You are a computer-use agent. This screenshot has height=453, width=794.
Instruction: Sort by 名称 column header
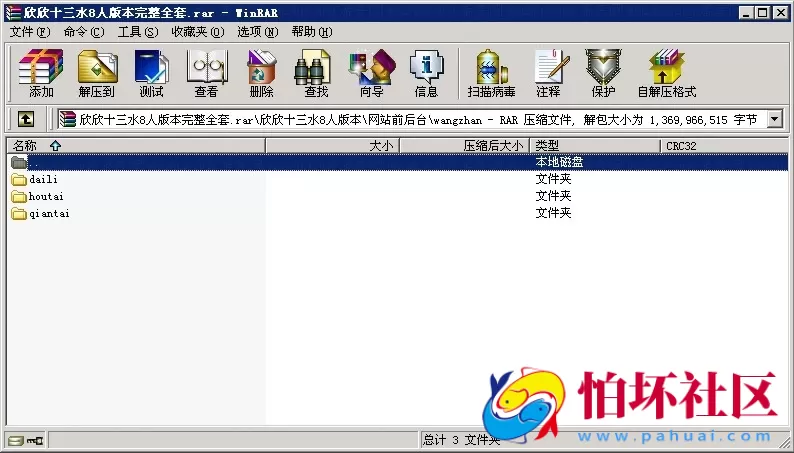click(x=136, y=146)
